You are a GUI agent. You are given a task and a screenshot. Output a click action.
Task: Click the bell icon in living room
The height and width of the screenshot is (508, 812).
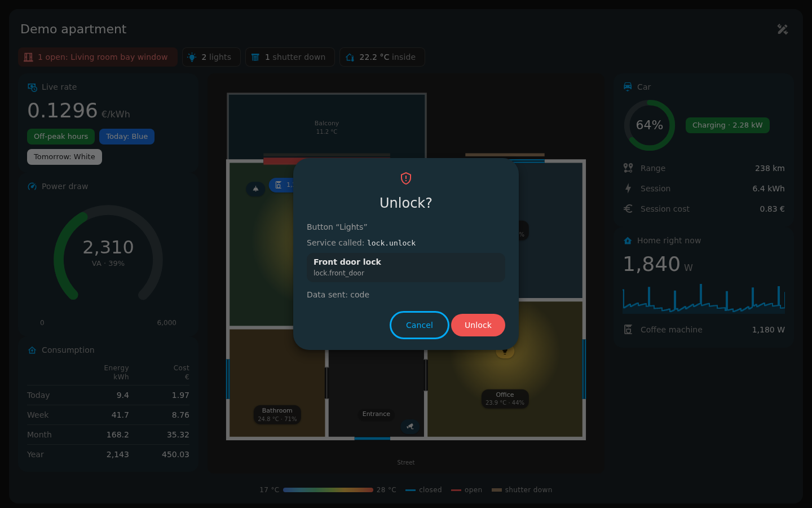255,189
